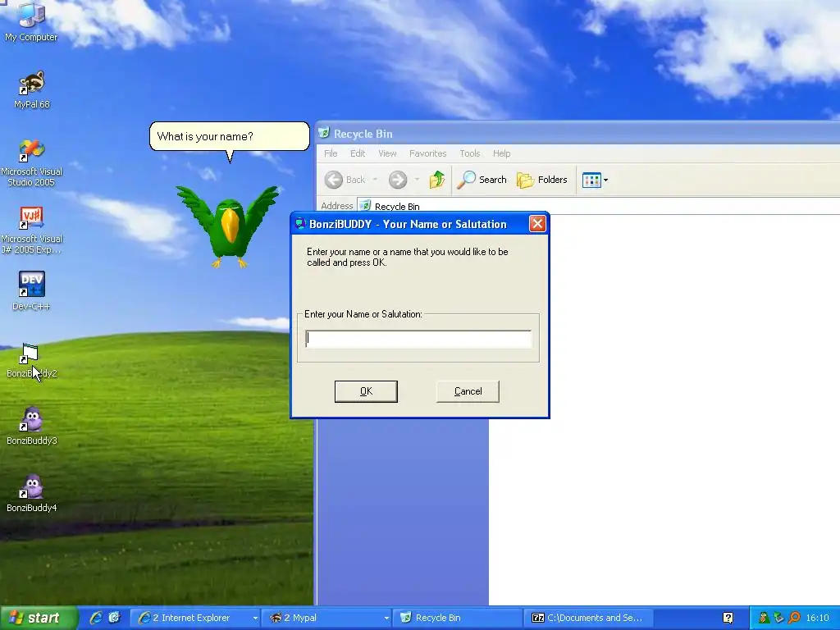Image resolution: width=840 pixels, height=630 pixels.
Task: Click the first system tray icon
Action: click(764, 618)
